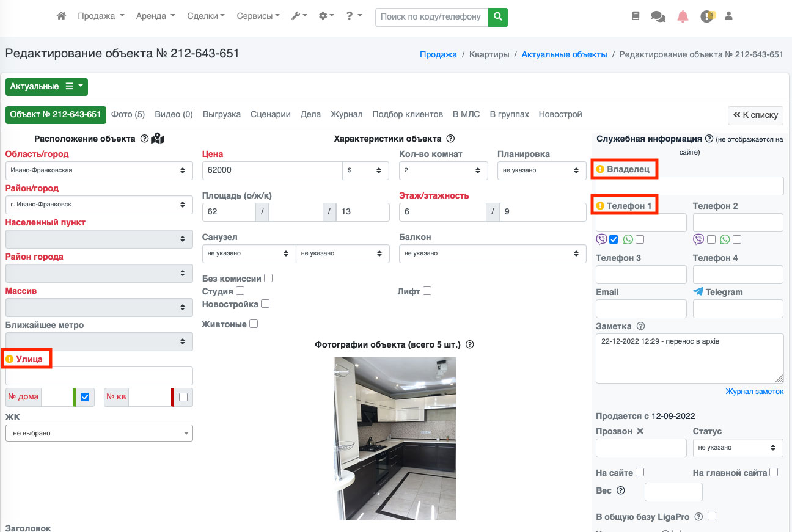Click help icon next to Заметка
The image size is (792, 532).
[x=640, y=326]
